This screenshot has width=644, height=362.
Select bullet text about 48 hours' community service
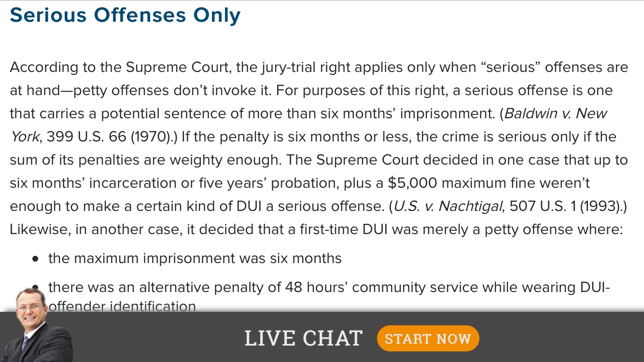[x=329, y=297]
